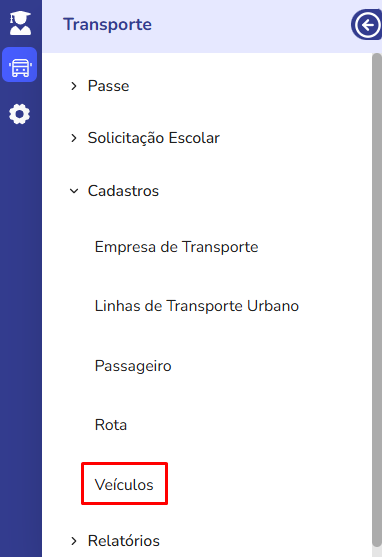The width and height of the screenshot is (382, 557).
Task: Select the Cadastros menu label
Action: pos(123,191)
